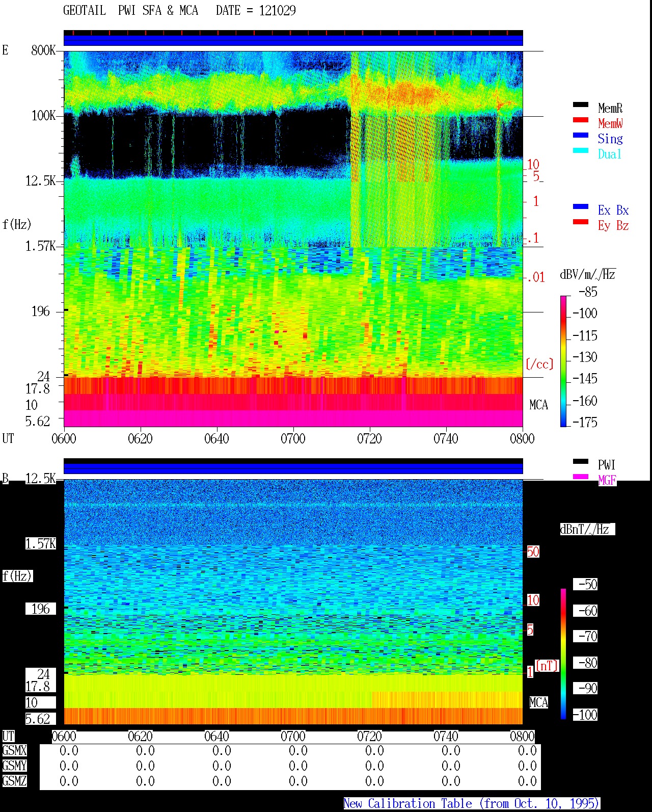
Task: Click the cyan Dual legend swatch
Action: [x=581, y=151]
